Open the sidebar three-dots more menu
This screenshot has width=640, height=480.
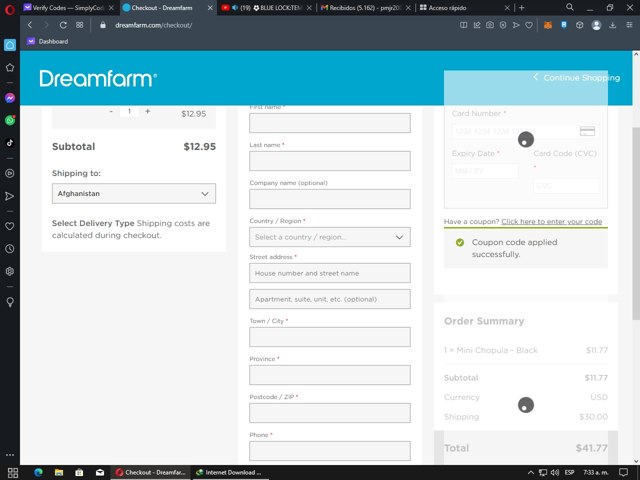[x=10, y=455]
